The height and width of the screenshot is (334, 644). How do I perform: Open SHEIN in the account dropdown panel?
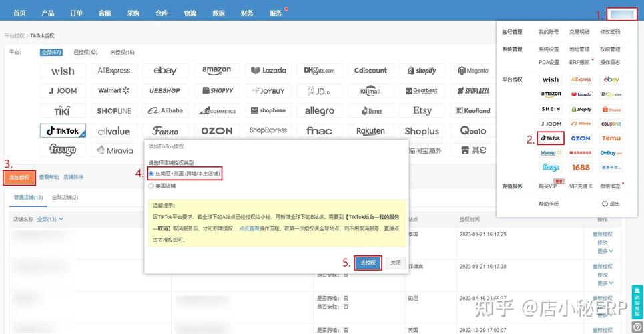point(551,109)
